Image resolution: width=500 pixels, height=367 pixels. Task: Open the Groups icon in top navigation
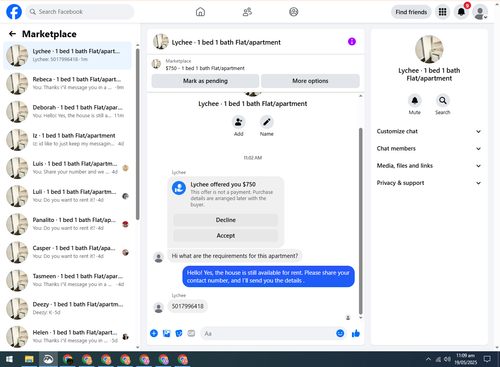tap(294, 12)
